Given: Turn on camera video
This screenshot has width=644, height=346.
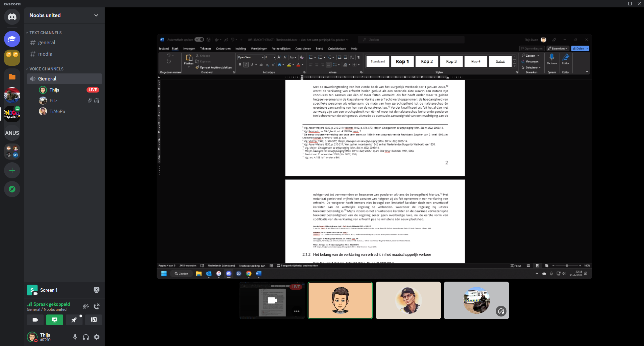Looking at the screenshot, I should [x=35, y=320].
